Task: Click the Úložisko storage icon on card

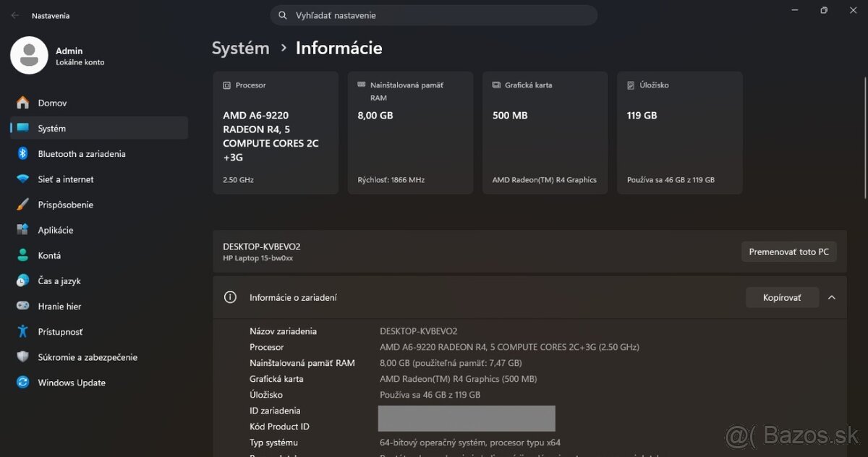Action: [x=631, y=85]
